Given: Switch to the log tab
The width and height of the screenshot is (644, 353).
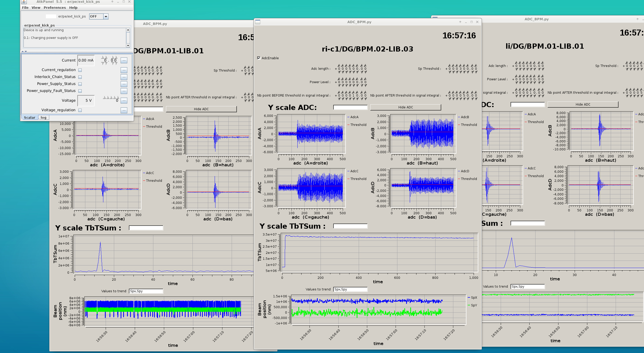Looking at the screenshot, I should click(44, 117).
